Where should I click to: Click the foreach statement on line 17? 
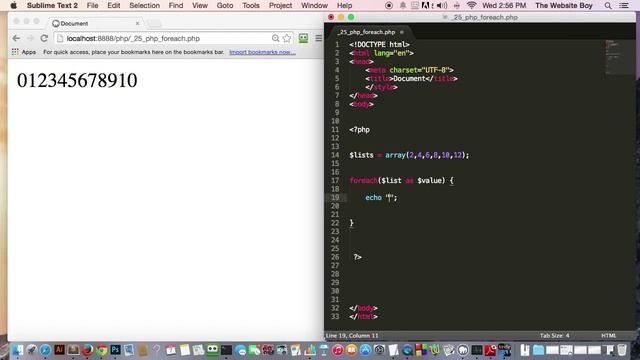point(402,180)
